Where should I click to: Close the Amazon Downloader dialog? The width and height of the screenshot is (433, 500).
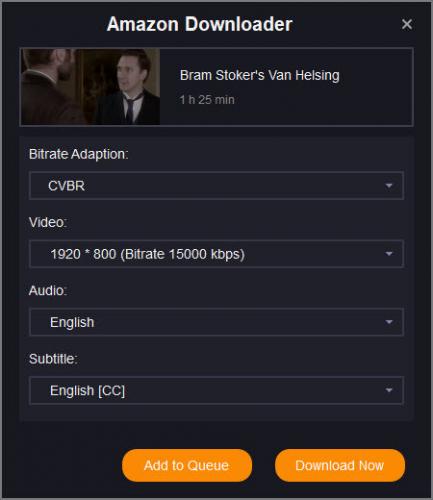(407, 24)
